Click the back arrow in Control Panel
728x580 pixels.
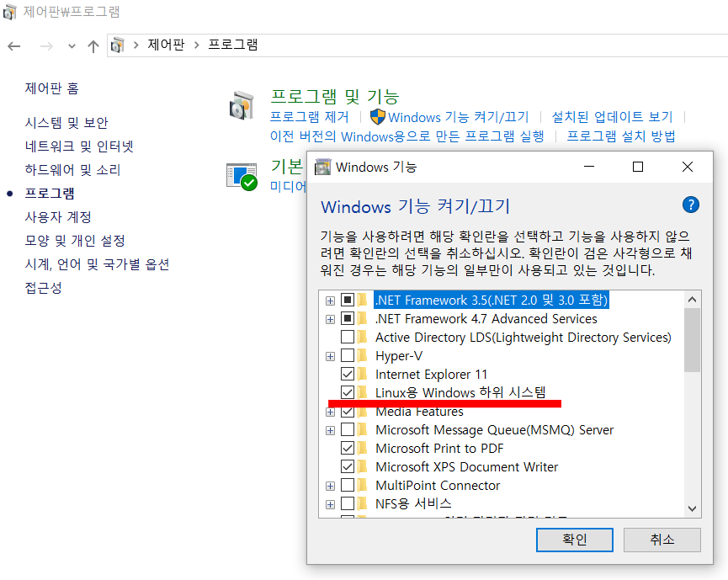click(x=14, y=46)
